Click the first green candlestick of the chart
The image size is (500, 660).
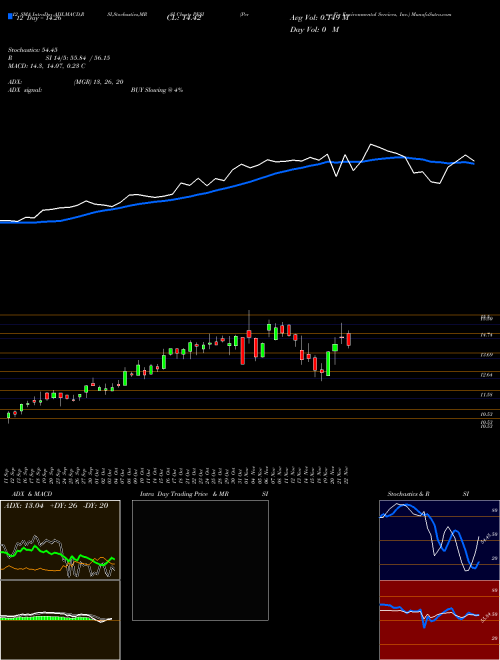(8, 415)
